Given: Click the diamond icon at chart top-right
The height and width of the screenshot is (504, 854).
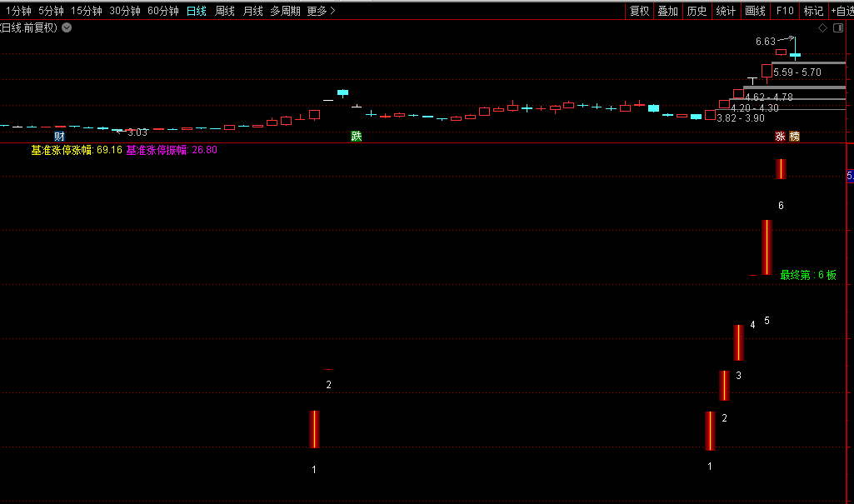Looking at the screenshot, I should [x=822, y=27].
